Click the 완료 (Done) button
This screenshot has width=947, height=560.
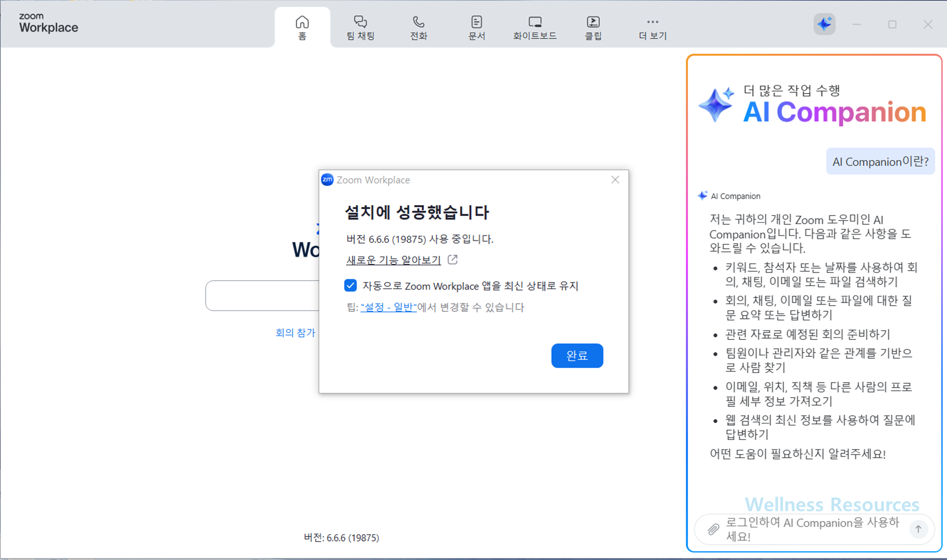click(x=577, y=355)
